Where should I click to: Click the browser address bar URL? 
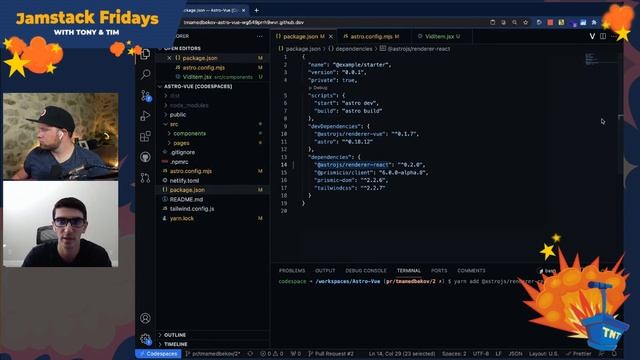pos(244,22)
